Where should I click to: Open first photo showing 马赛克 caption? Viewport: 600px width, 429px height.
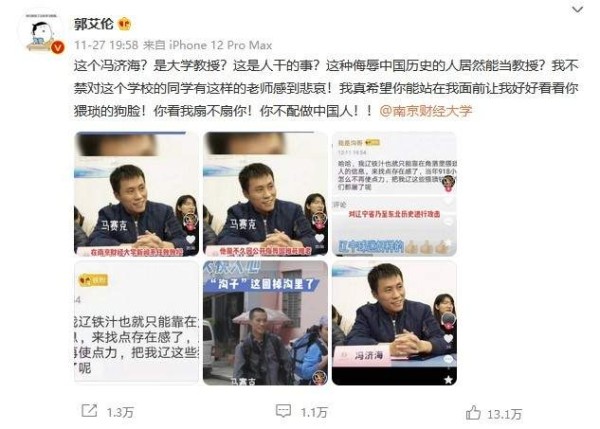(137, 194)
